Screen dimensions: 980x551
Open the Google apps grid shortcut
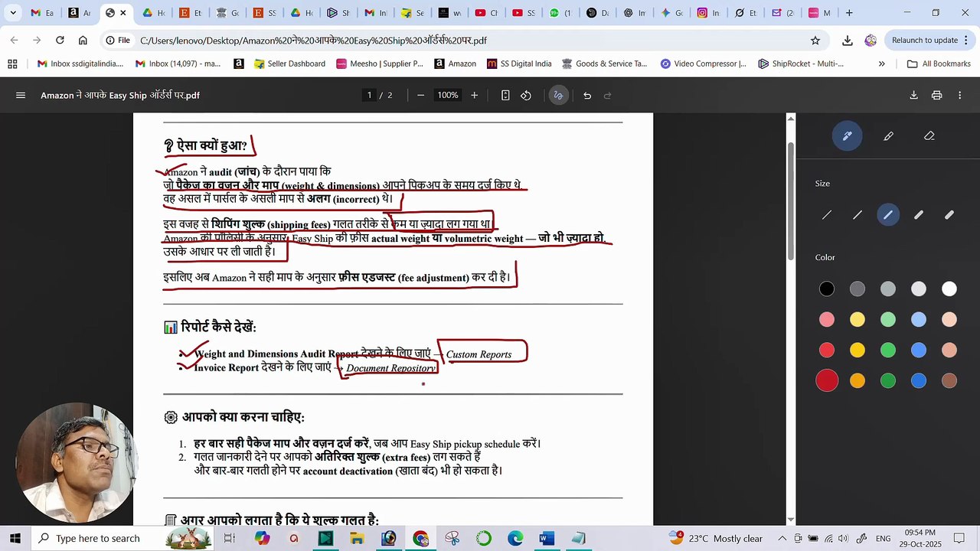(12, 64)
